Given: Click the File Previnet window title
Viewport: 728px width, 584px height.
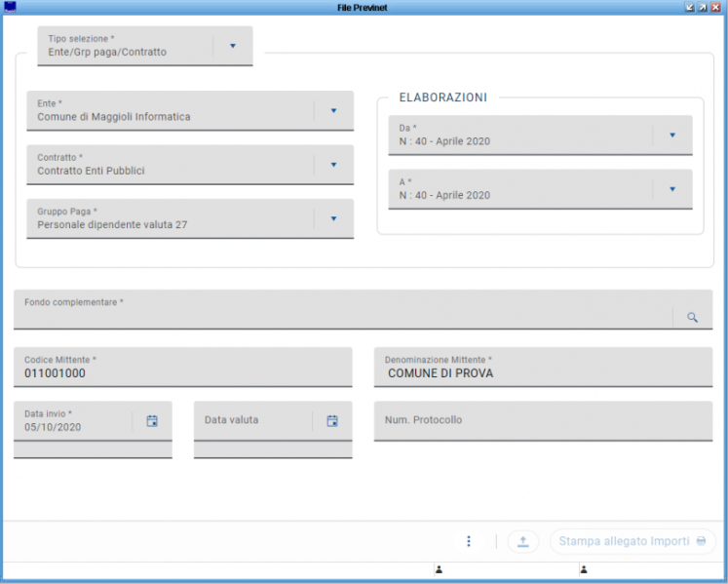Looking at the screenshot, I should pyautogui.click(x=363, y=8).
